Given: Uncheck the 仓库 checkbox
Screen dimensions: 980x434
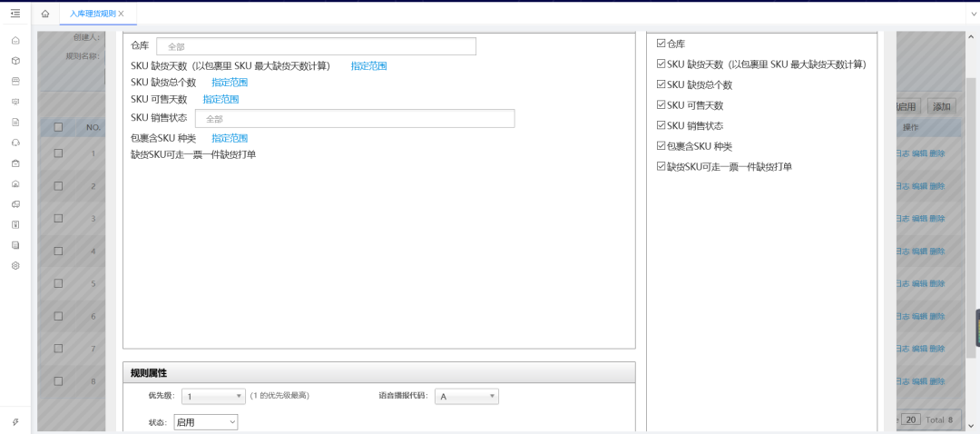Looking at the screenshot, I should click(x=661, y=44).
